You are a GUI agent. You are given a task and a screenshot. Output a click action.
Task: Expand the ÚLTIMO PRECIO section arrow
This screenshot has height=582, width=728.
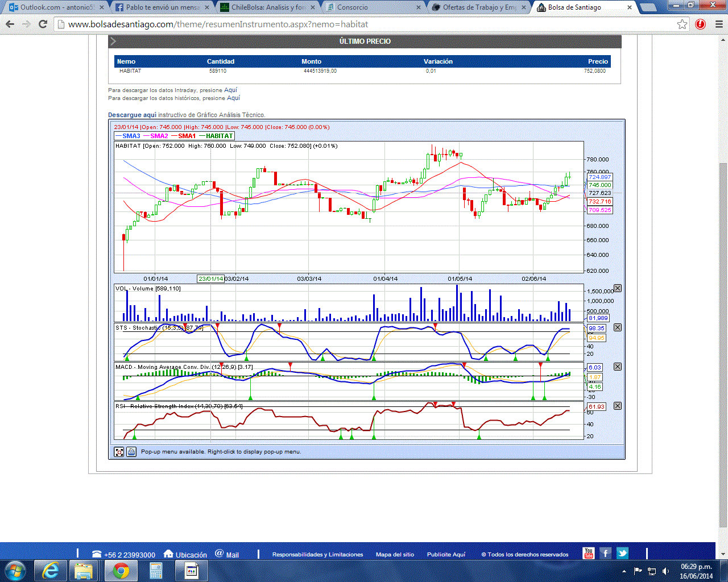[113, 41]
